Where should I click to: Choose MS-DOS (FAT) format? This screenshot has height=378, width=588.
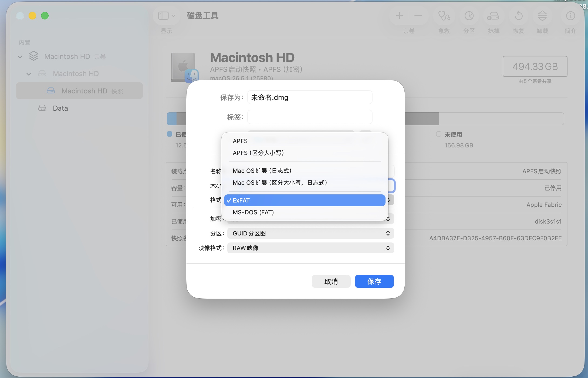point(305,212)
